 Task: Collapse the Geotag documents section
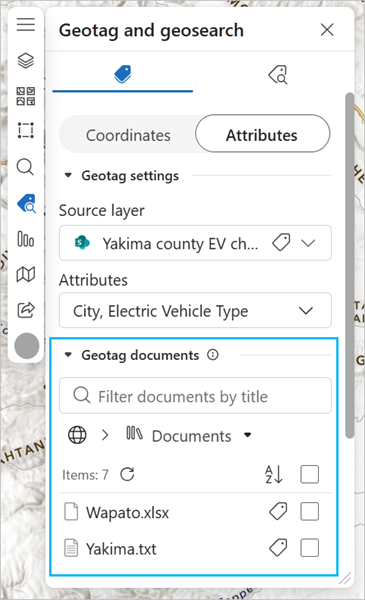point(68,355)
